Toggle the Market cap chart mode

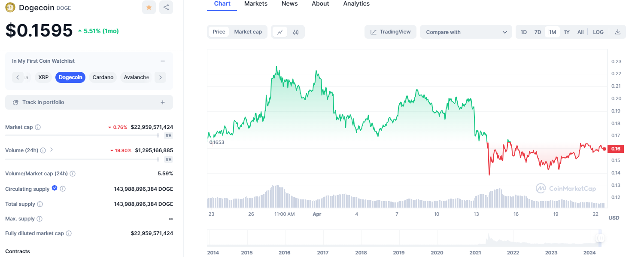pos(248,32)
